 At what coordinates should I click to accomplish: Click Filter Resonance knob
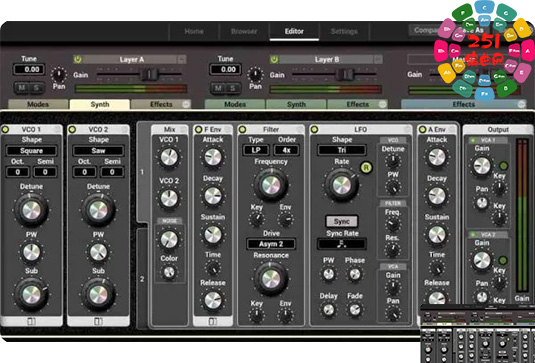(271, 279)
